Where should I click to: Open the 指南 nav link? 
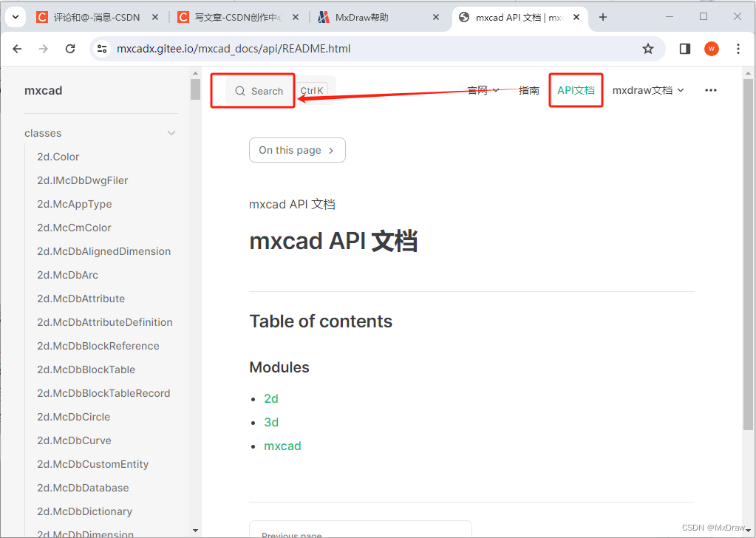(528, 90)
